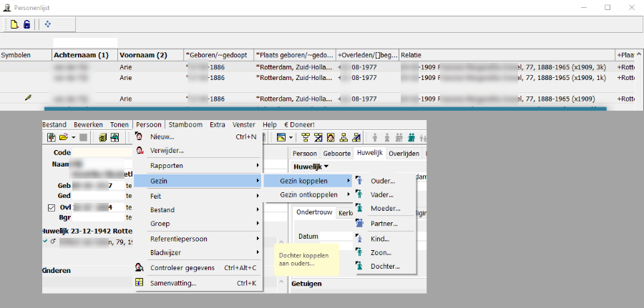Click the blue four-dots arrange icon
Image resolution: width=644 pixels, height=308 pixels.
[48, 24]
